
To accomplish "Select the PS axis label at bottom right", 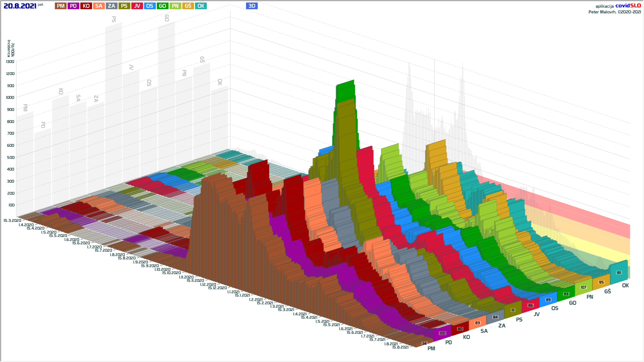I will [519, 320].
